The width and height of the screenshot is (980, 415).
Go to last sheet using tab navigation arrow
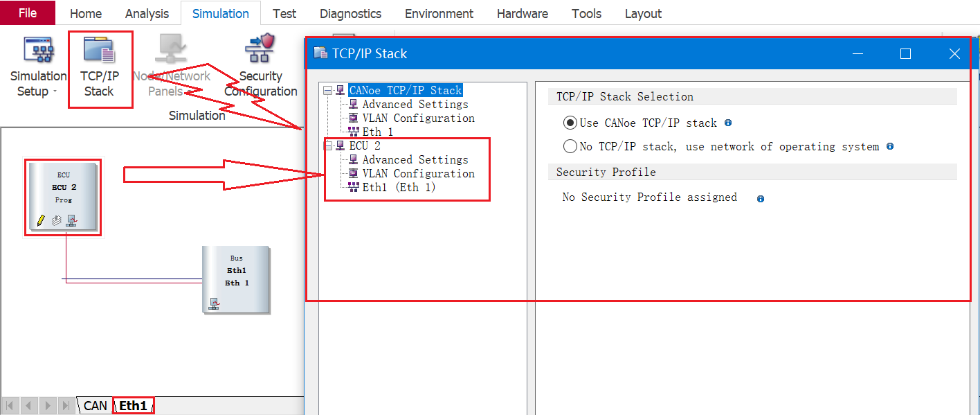click(66, 405)
